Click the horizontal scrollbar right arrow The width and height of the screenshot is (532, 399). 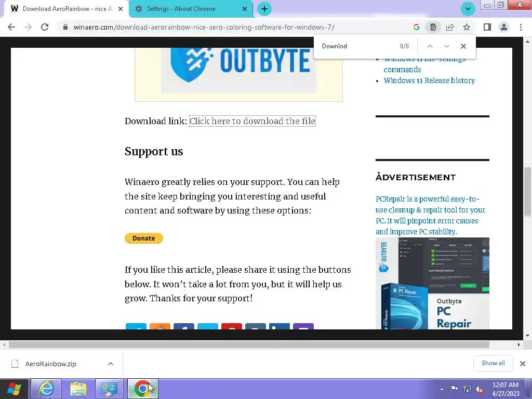[519, 345]
